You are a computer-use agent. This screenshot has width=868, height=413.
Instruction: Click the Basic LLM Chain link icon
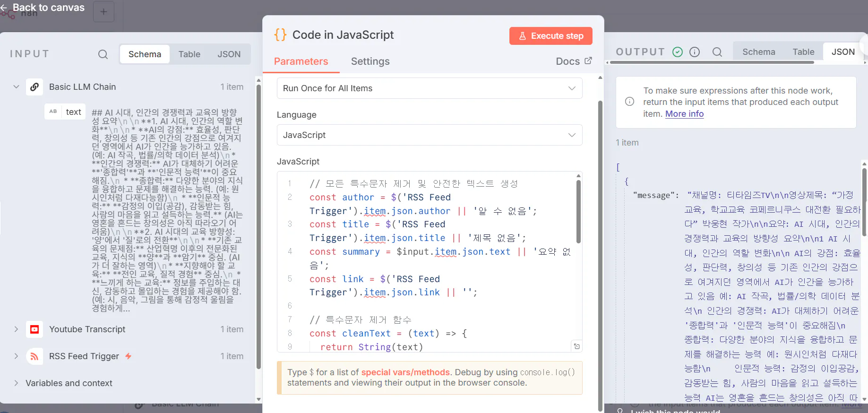[34, 87]
